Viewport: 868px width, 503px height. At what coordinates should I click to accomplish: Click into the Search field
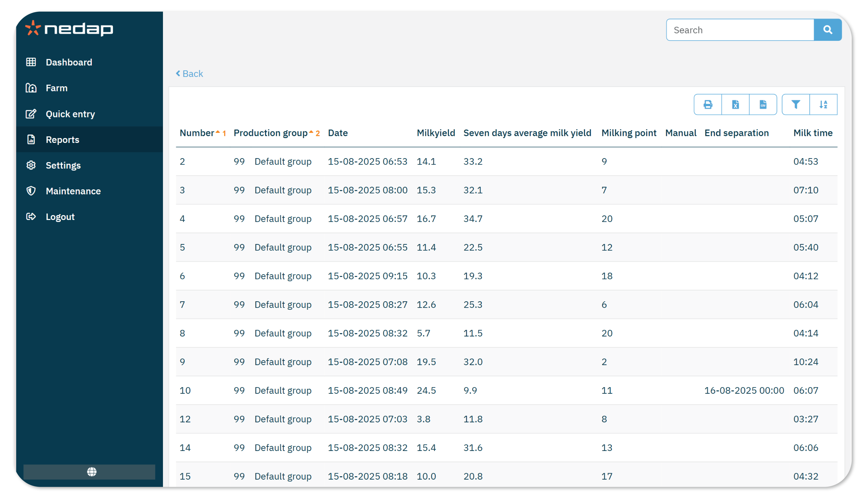pos(740,30)
